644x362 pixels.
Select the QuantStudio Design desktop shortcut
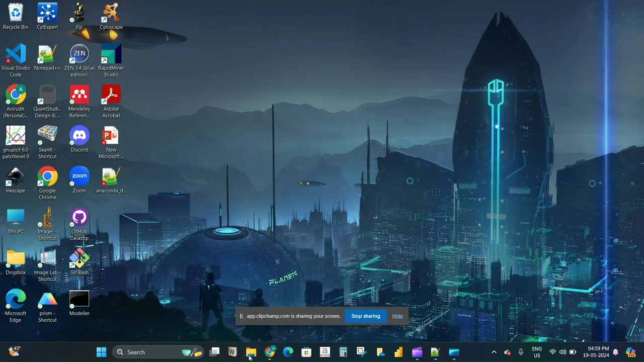[47, 102]
